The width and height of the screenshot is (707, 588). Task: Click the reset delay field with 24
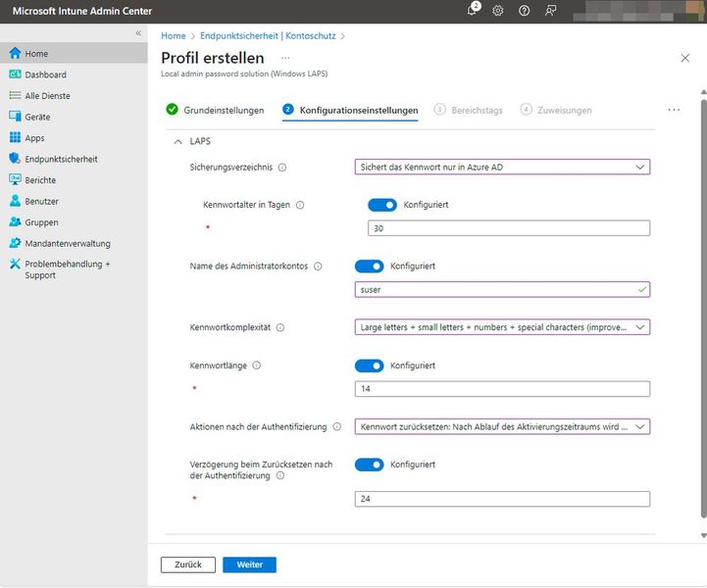point(502,499)
